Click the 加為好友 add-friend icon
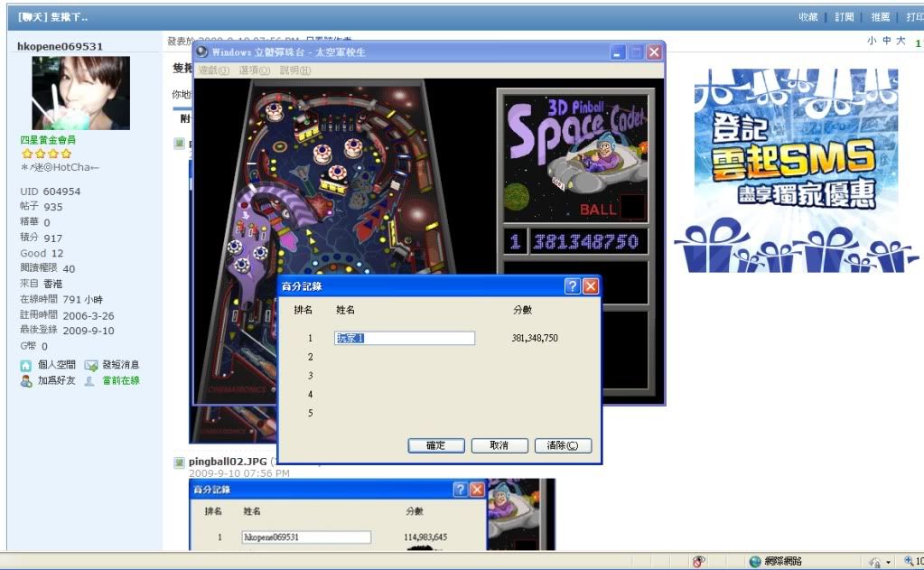 pos(26,381)
